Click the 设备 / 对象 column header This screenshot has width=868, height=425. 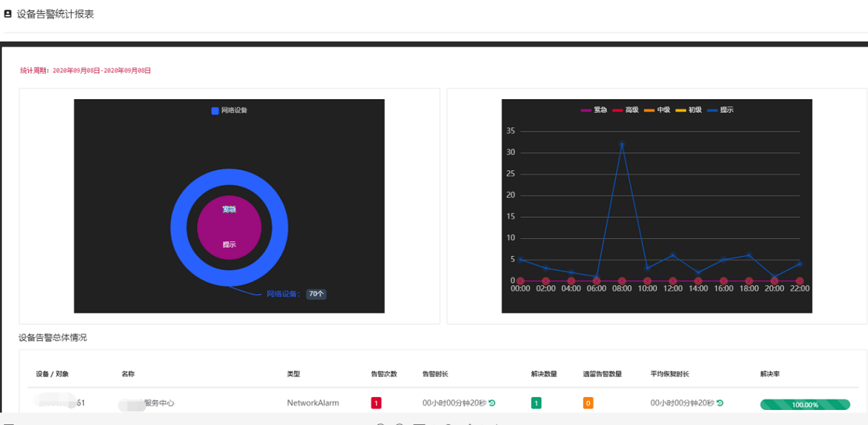coord(53,374)
